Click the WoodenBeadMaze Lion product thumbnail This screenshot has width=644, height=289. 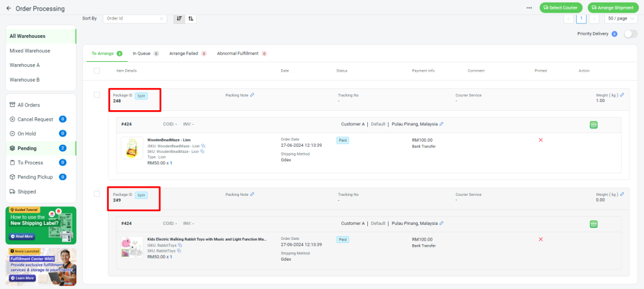[132, 149]
